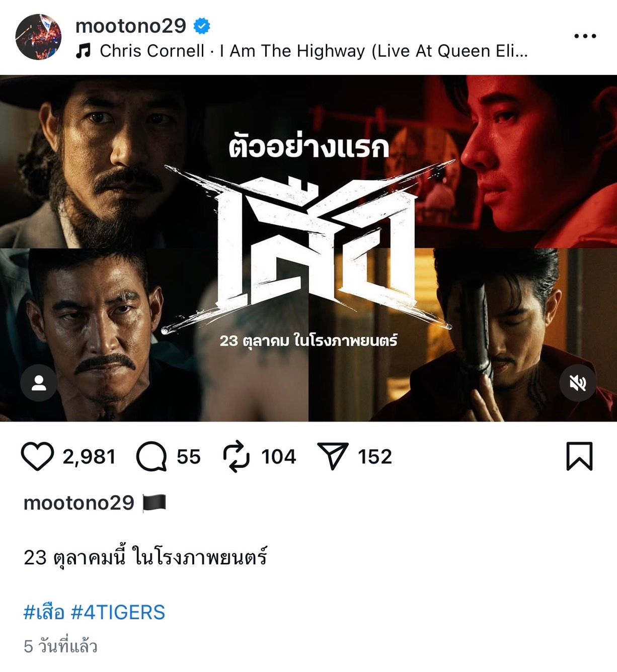Tap the movie trailer video
The height and width of the screenshot is (672, 617).
pos(308,248)
